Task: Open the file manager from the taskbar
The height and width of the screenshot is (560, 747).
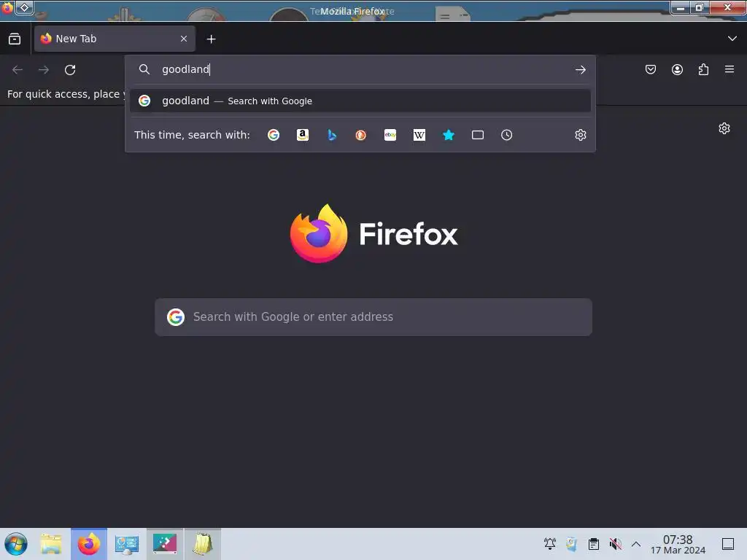Action: tap(51, 544)
